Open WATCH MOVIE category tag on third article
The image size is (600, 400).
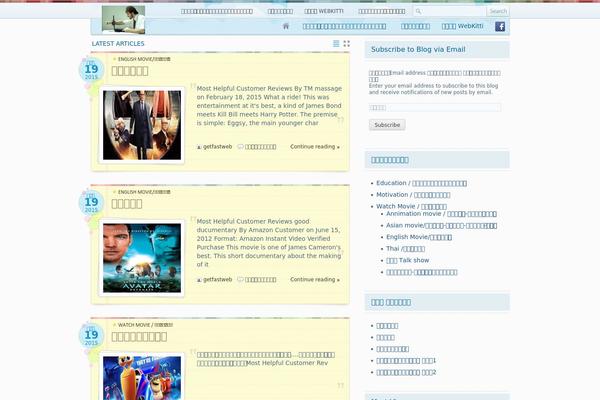145,325
